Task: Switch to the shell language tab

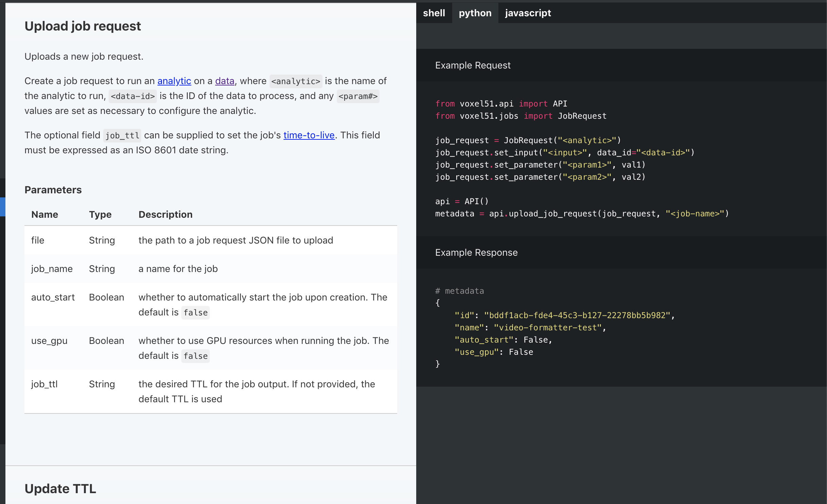Action: (x=434, y=13)
